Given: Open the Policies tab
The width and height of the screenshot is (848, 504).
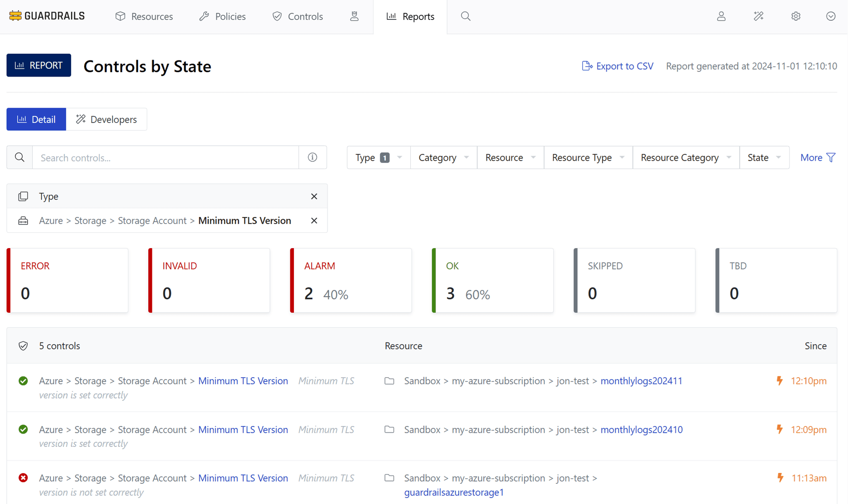Looking at the screenshot, I should point(222,17).
